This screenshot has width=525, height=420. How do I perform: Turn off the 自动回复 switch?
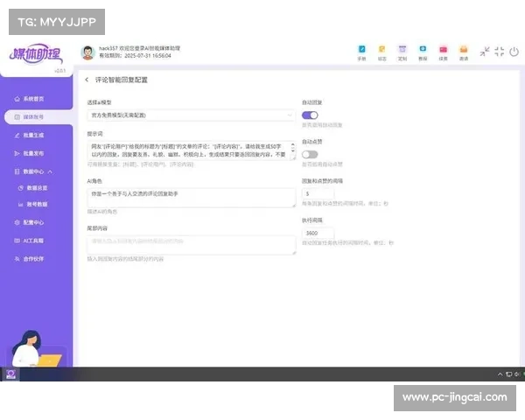coord(310,115)
